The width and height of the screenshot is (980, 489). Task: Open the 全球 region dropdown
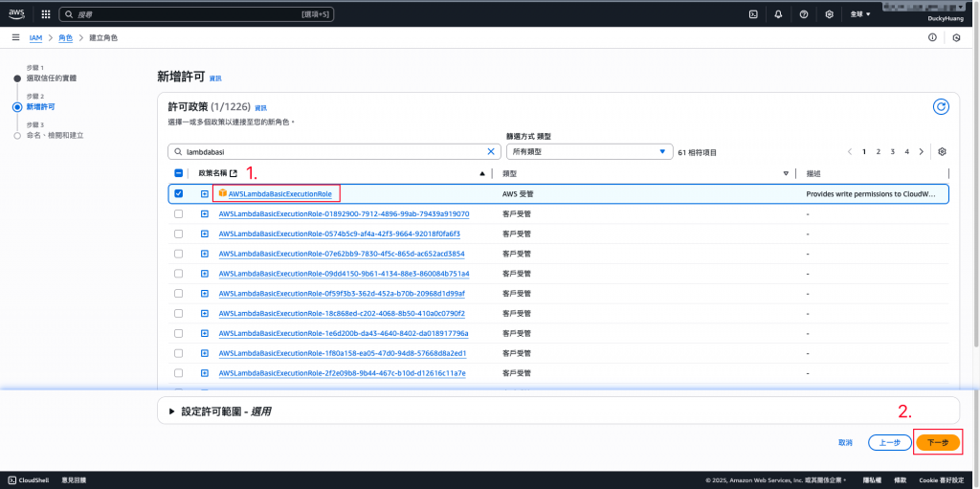tap(860, 13)
